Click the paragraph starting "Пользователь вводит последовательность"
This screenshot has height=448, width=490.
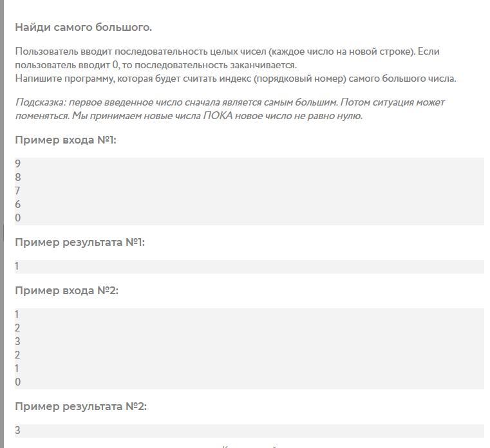point(227,58)
